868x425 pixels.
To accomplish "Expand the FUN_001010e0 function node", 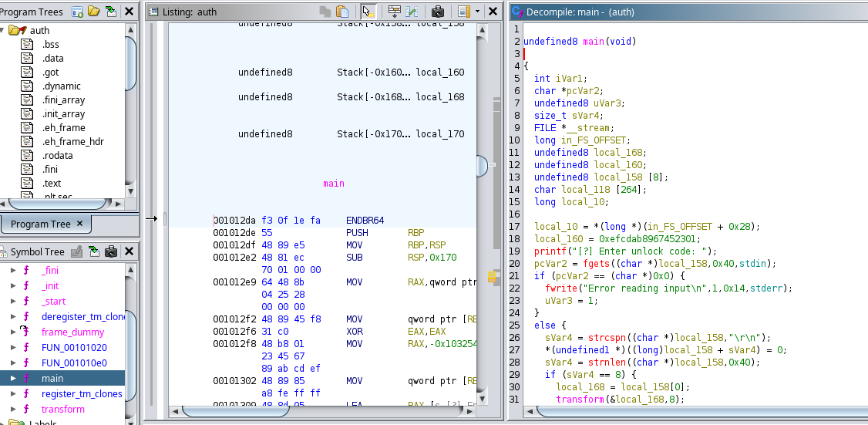I will coord(13,363).
